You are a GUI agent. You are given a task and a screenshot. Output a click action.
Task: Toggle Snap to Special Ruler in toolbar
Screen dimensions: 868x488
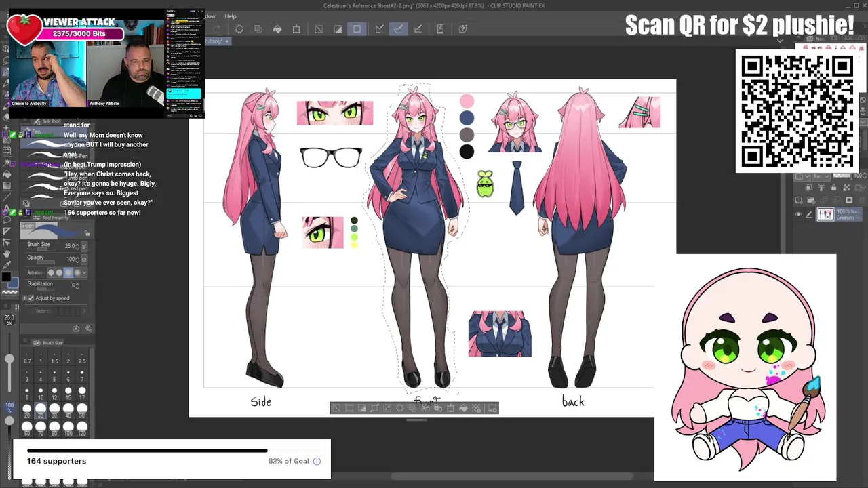398,29
